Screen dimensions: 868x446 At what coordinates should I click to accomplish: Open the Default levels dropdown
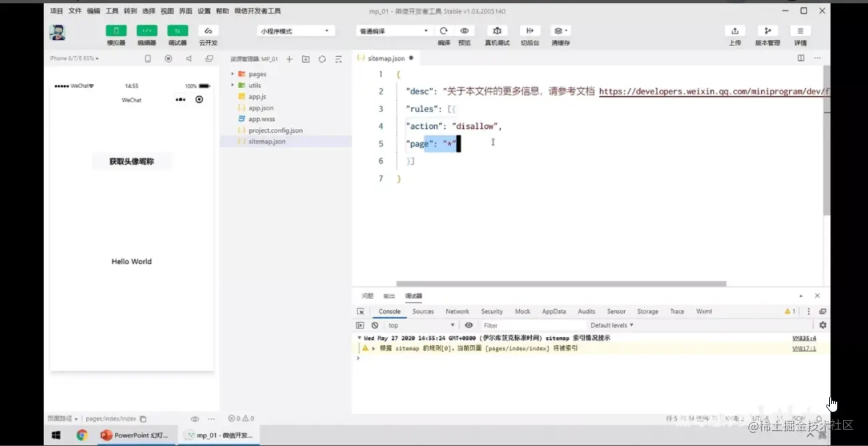point(611,325)
